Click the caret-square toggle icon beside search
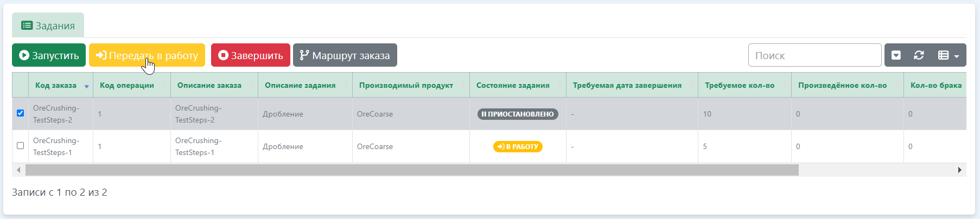Viewport: 980px width, 219px height. click(896, 55)
